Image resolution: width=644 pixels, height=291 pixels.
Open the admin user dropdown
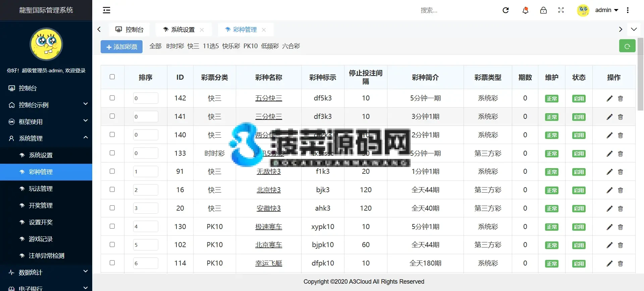(606, 10)
